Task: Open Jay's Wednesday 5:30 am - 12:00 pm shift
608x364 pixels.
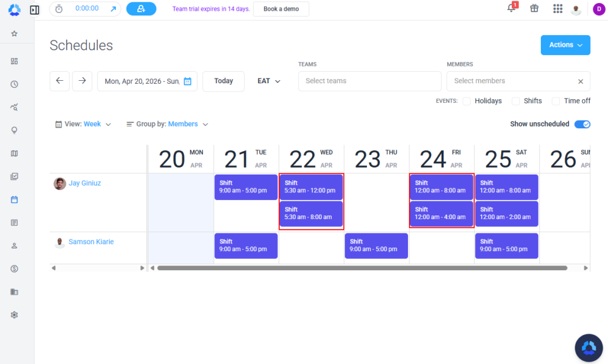Action: (311, 187)
